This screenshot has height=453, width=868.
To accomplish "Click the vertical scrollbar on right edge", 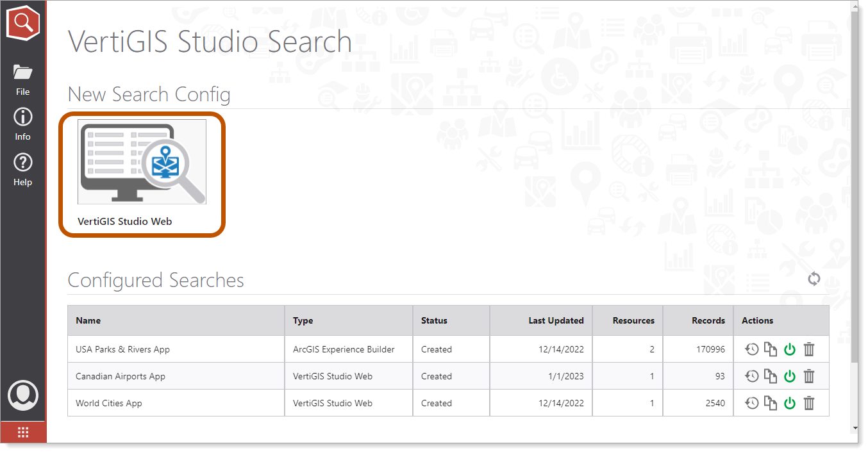I will 855,188.
